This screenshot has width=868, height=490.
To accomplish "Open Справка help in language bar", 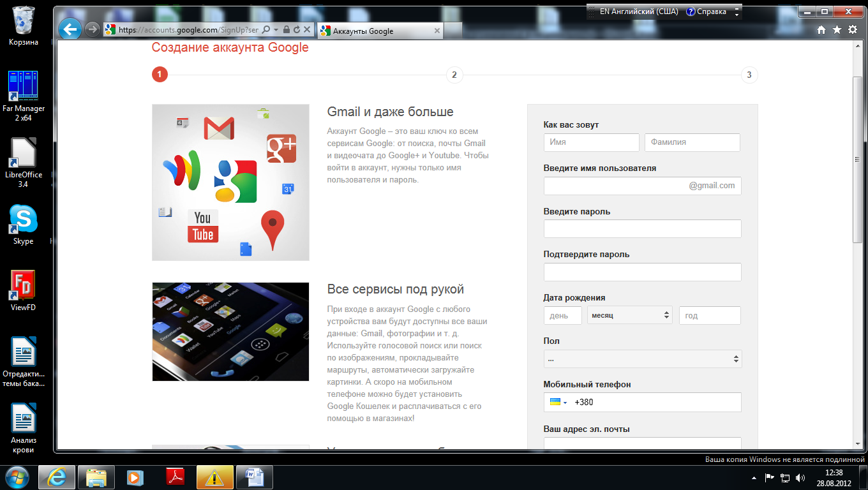I will pyautogui.click(x=706, y=11).
